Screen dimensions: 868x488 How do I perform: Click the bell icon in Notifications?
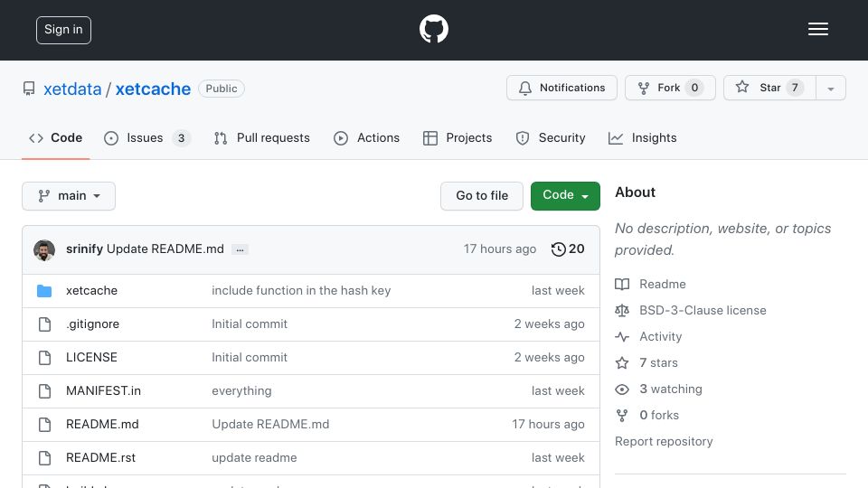(524, 88)
